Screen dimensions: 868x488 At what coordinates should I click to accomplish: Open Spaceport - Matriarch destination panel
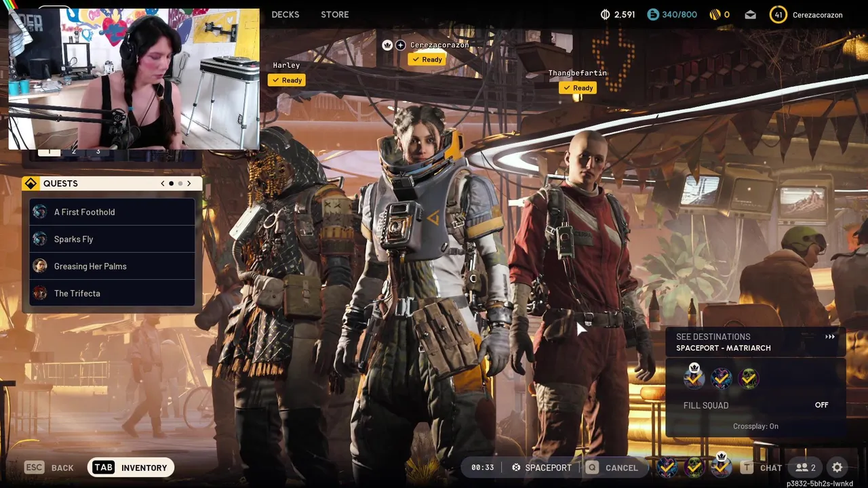(755, 342)
